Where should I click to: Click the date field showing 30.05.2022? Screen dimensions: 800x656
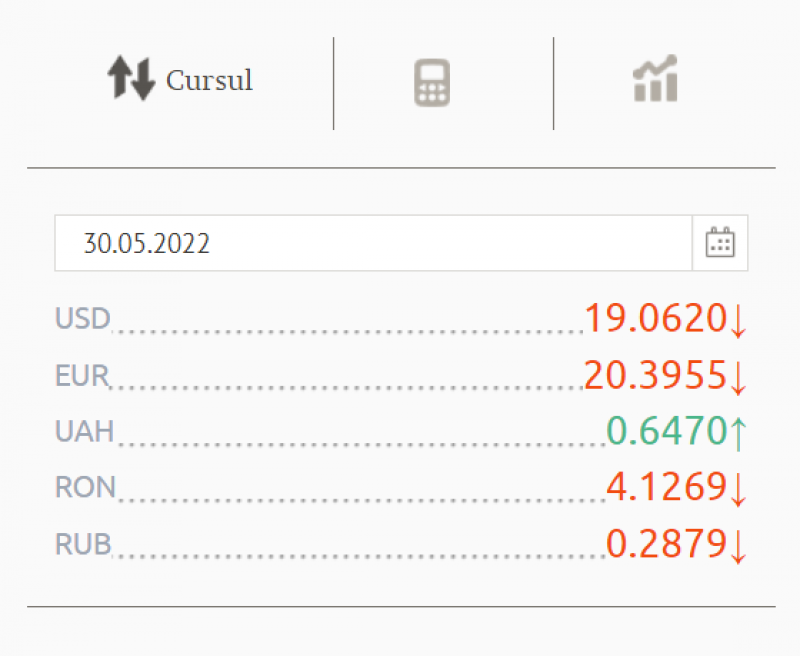point(373,243)
